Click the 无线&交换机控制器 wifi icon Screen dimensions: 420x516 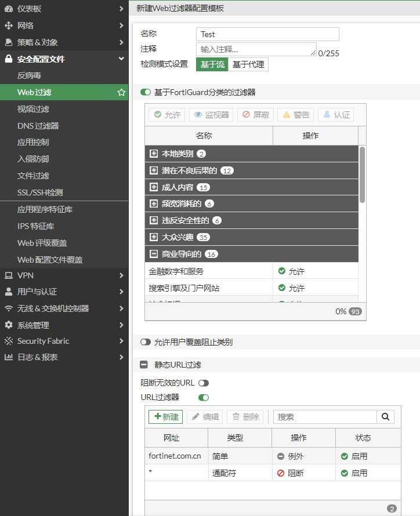click(x=8, y=308)
